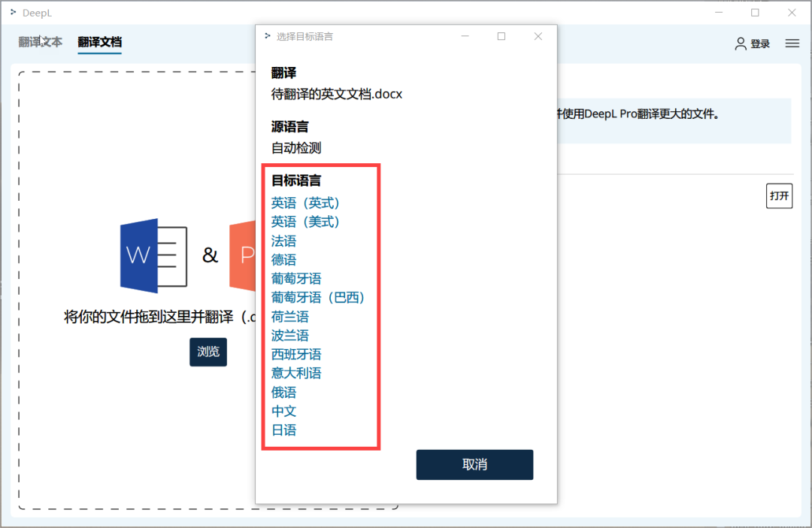The width and height of the screenshot is (812, 528).
Task: Pick 葡萄牙语（巴西）from the list
Action: [x=318, y=297]
